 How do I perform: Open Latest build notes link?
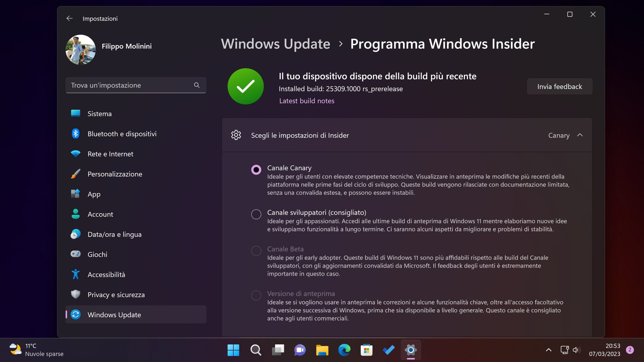[x=307, y=101]
